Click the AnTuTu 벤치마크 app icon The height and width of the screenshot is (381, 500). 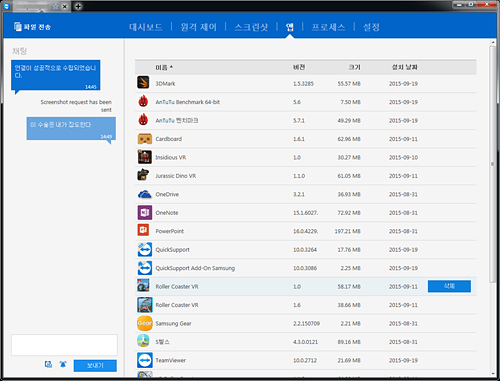[x=143, y=119]
